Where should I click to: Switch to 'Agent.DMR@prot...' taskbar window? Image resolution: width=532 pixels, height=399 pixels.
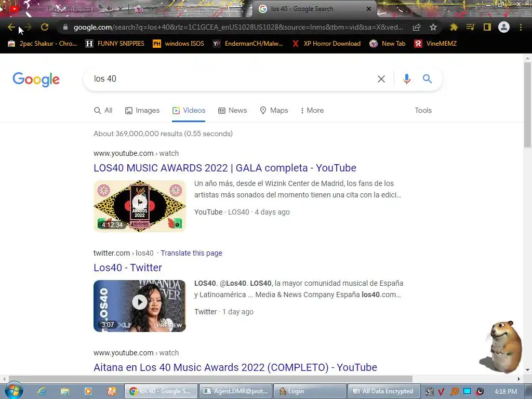tap(235, 391)
